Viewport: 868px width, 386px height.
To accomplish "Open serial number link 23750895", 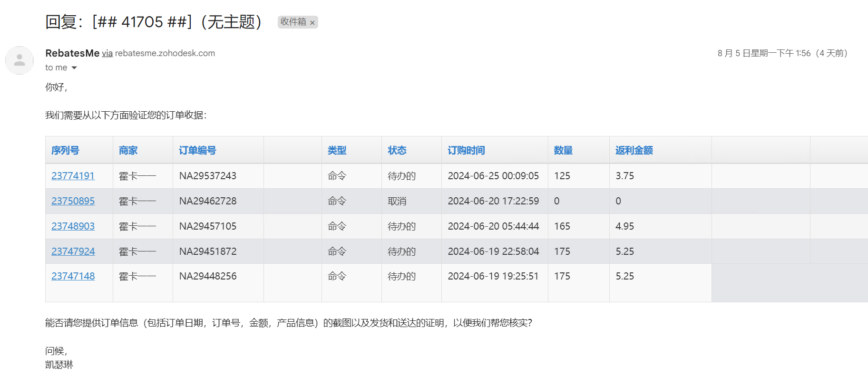I will [x=73, y=201].
